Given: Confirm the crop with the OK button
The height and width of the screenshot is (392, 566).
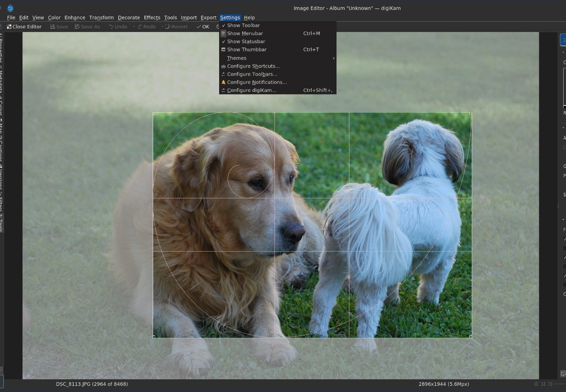Looking at the screenshot, I should tap(202, 26).
